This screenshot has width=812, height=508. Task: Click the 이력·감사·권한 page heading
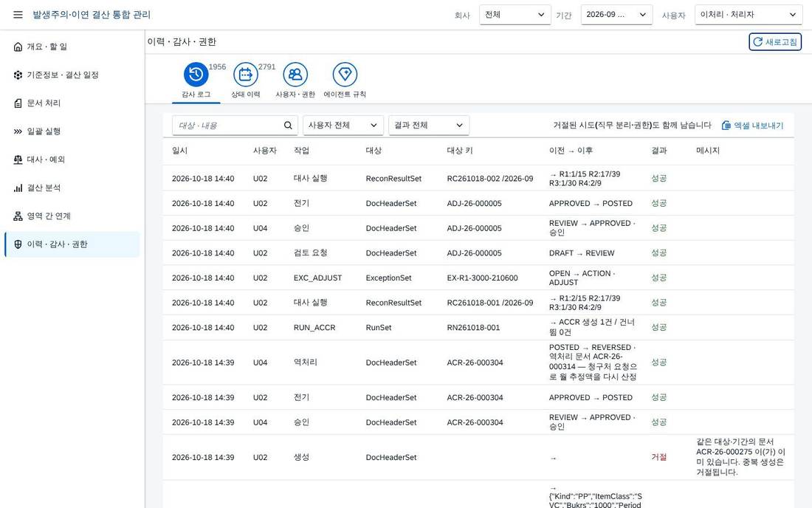[182, 42]
